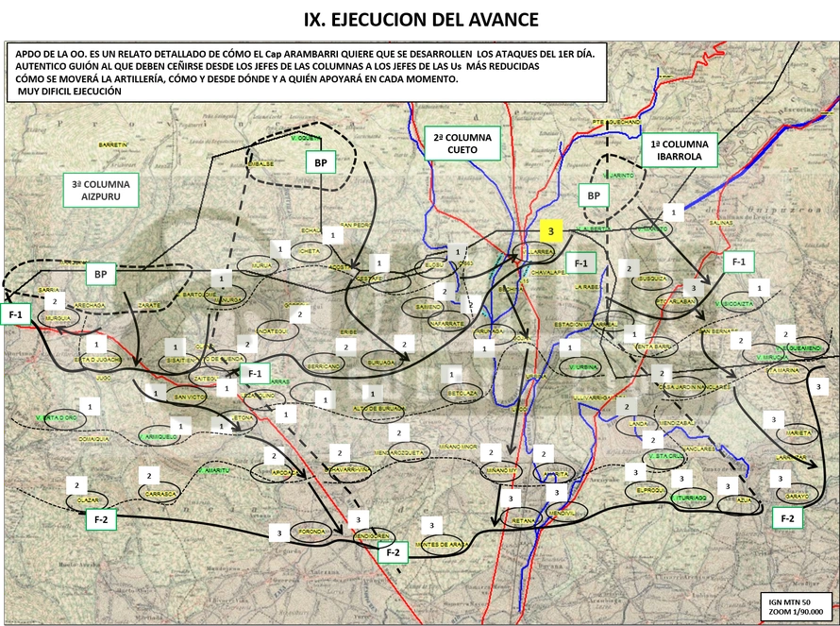Click the circled FORONDA objective
Image resolution: width=840 pixels, height=626 pixels.
pos(311,532)
